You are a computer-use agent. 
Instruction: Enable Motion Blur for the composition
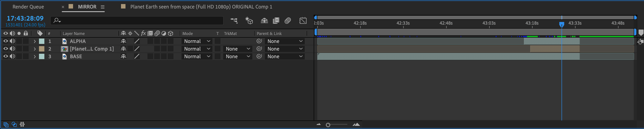pos(288,21)
